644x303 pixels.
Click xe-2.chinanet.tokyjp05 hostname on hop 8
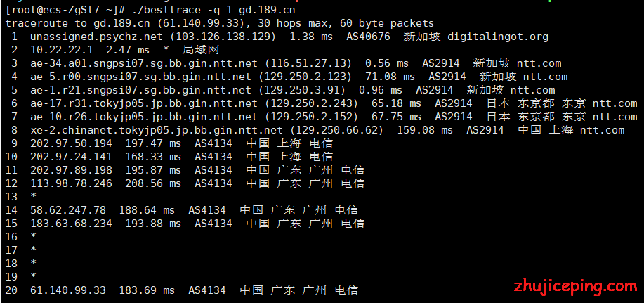pos(157,130)
